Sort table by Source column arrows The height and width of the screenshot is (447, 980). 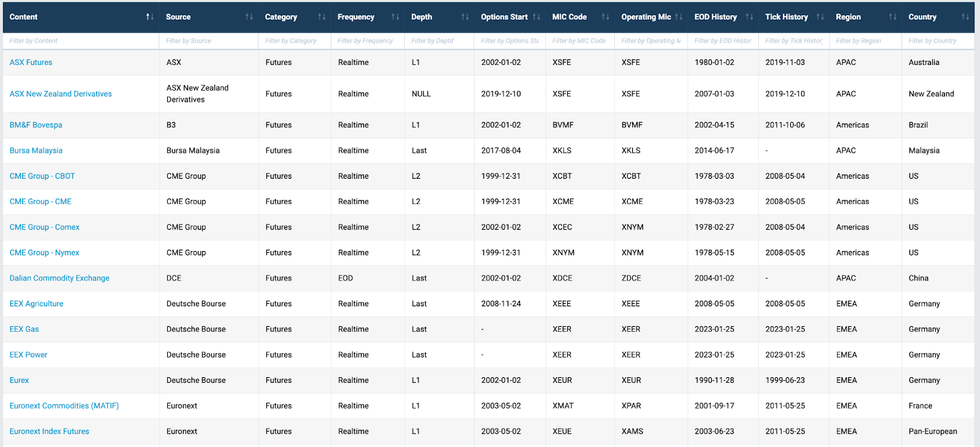(x=249, y=17)
